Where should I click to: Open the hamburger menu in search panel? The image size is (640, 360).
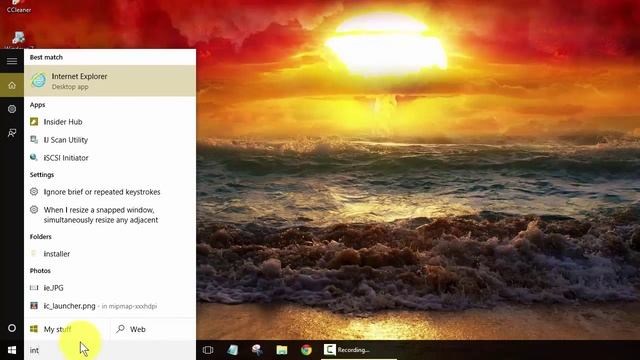(x=12, y=61)
